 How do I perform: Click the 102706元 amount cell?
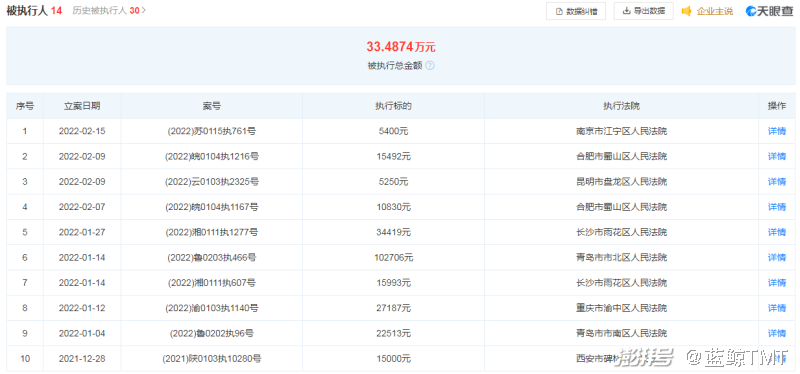point(393,258)
